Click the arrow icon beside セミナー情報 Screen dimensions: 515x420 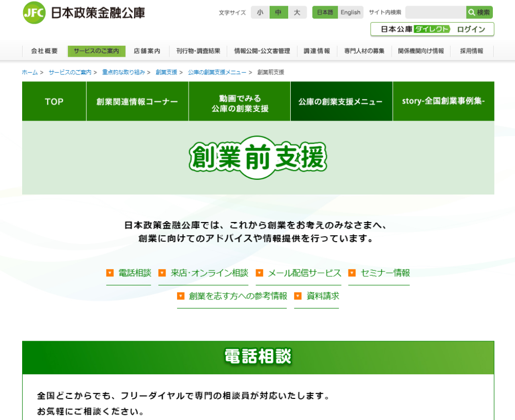click(x=352, y=273)
